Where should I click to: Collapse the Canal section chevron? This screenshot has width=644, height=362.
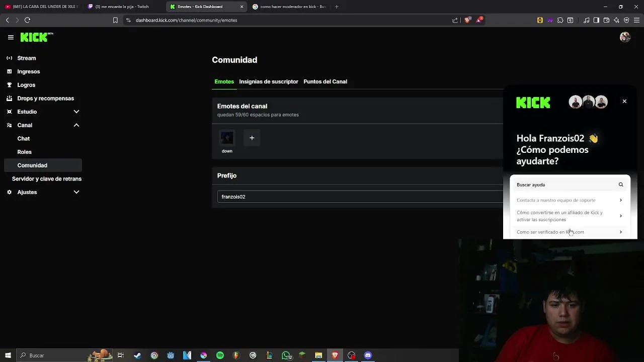click(x=76, y=125)
